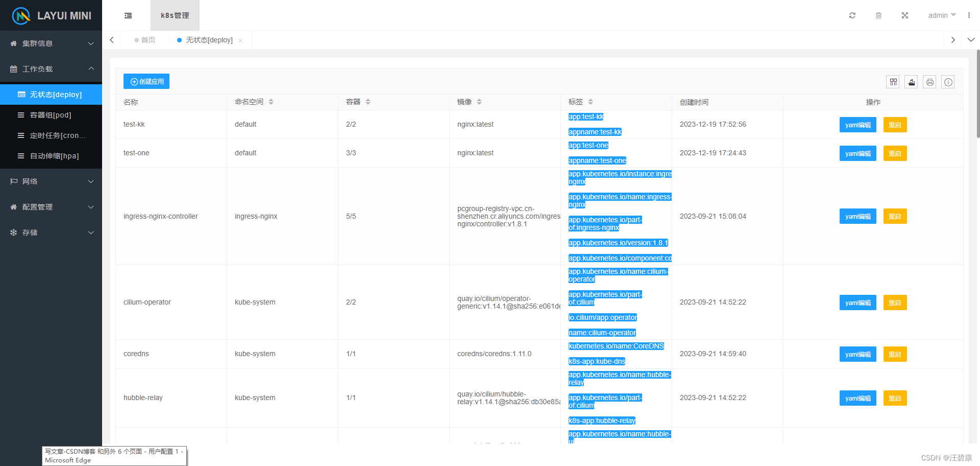Click yaml编辑 for coredns
The image size is (980, 466).
coord(858,354)
